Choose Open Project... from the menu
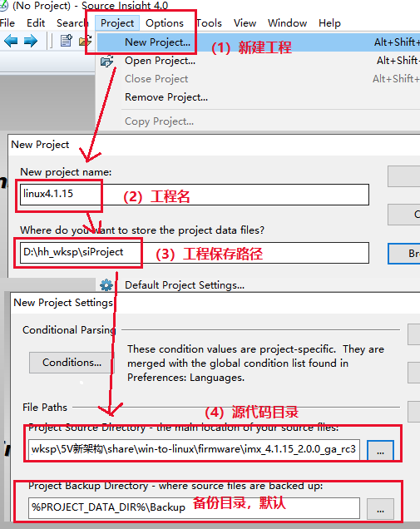This screenshot has height=529, width=420. [160, 61]
